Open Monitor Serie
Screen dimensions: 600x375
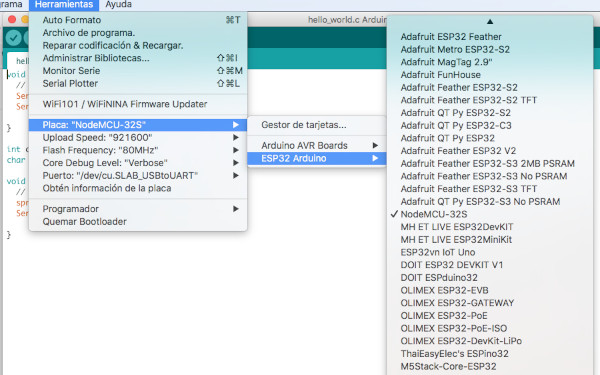pyautogui.click(x=138, y=70)
